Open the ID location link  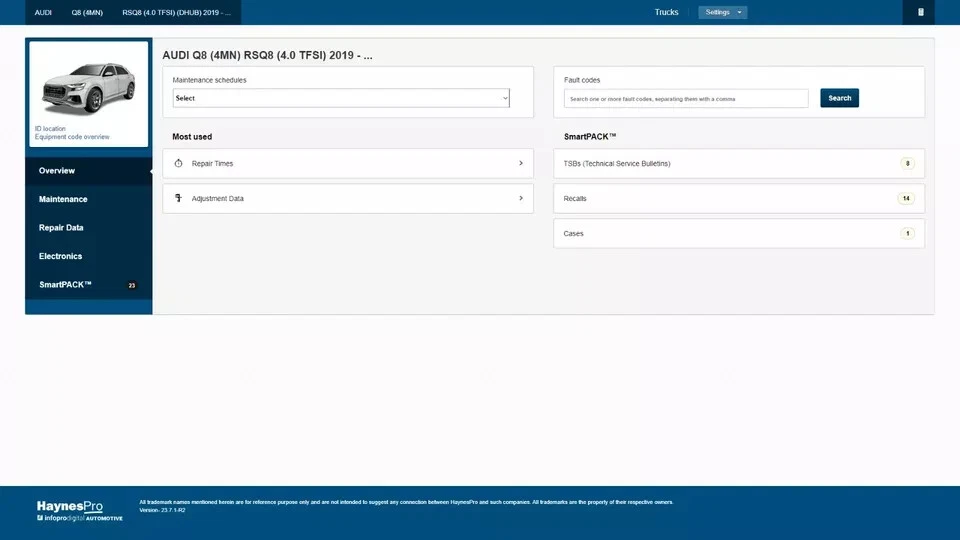[x=50, y=129]
